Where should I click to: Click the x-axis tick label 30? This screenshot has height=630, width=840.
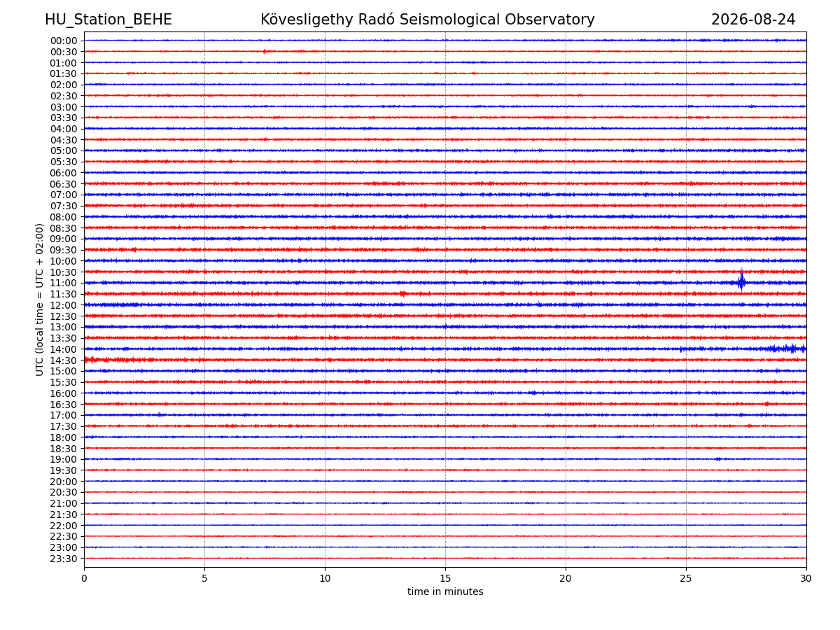[806, 578]
